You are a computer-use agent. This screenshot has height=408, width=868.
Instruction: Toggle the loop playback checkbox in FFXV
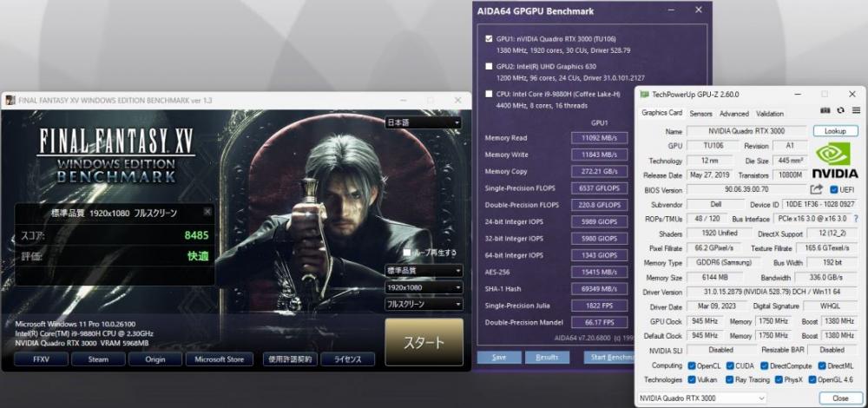(x=407, y=253)
